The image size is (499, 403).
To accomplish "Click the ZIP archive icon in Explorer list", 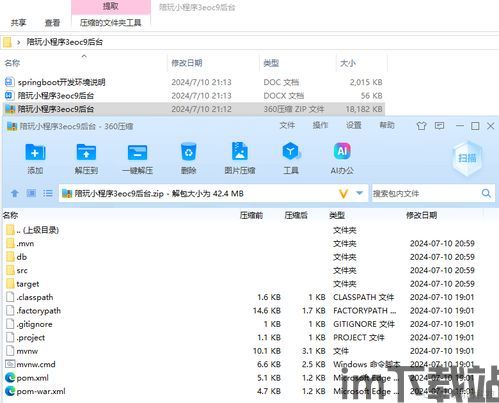I will pyautogui.click(x=10, y=109).
